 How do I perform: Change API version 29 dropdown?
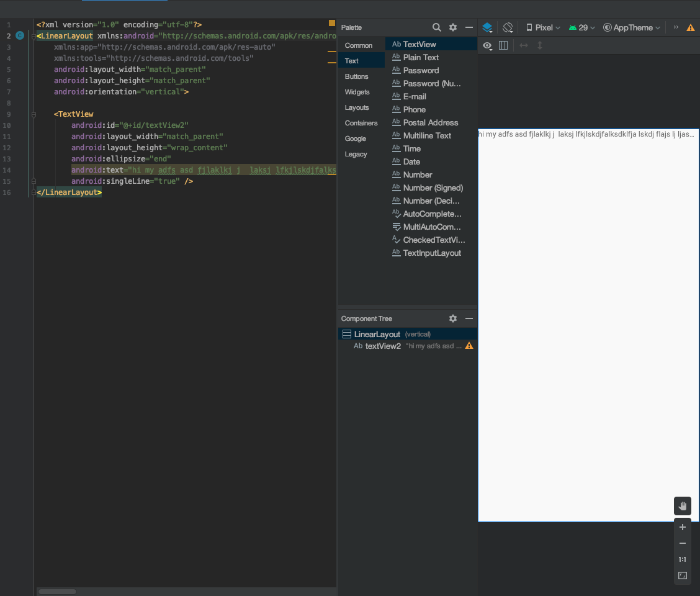581,28
